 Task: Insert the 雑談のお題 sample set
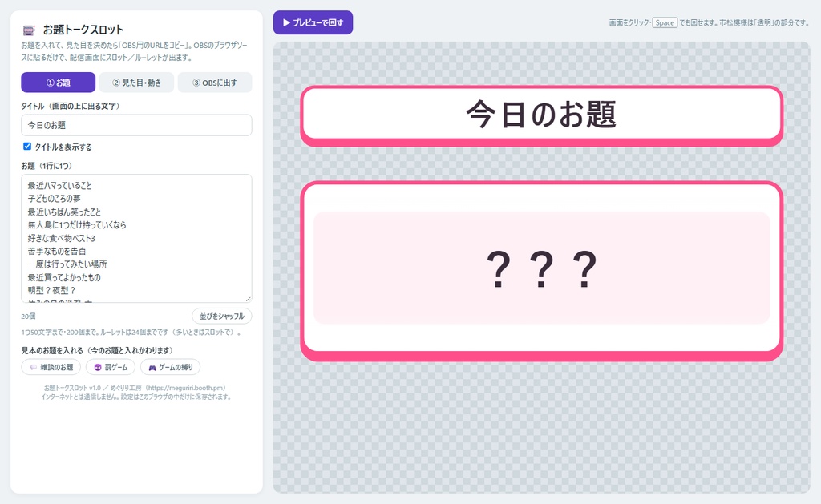pos(51,367)
